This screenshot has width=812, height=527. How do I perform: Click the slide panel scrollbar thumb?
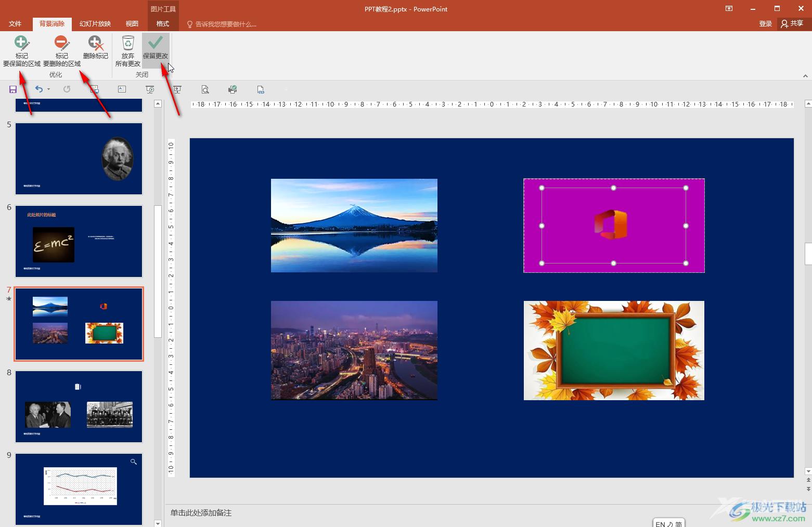[x=158, y=271]
